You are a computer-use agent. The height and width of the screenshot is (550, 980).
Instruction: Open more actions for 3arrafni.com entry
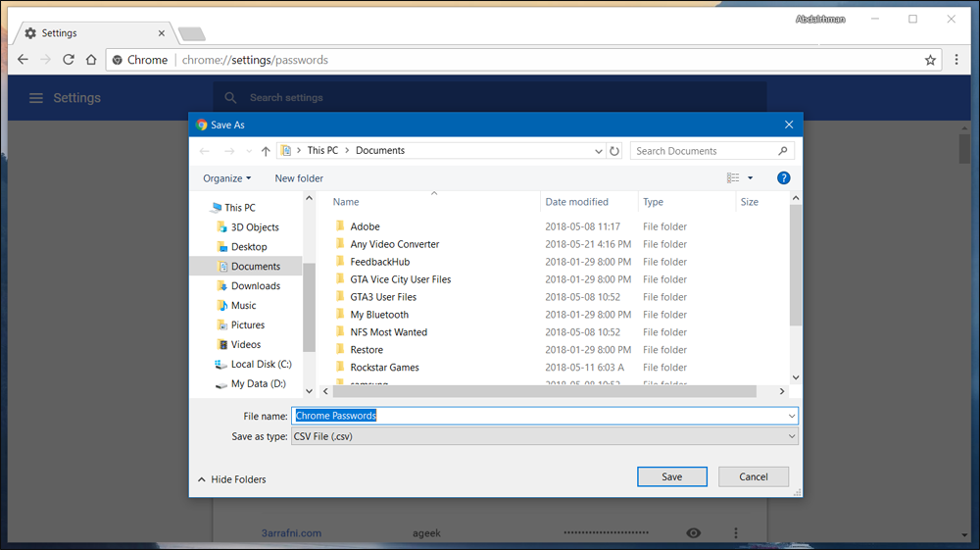point(736,533)
